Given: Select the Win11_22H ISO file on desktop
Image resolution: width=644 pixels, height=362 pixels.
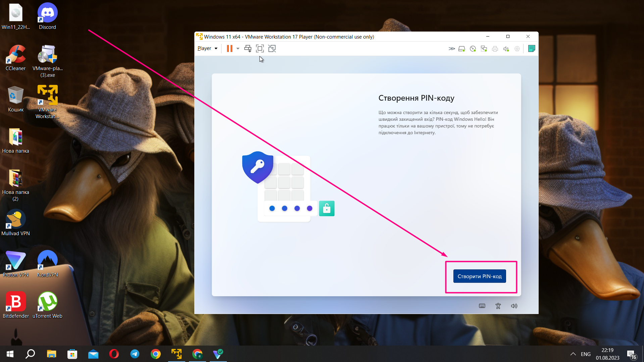Looking at the screenshot, I should (x=15, y=16).
